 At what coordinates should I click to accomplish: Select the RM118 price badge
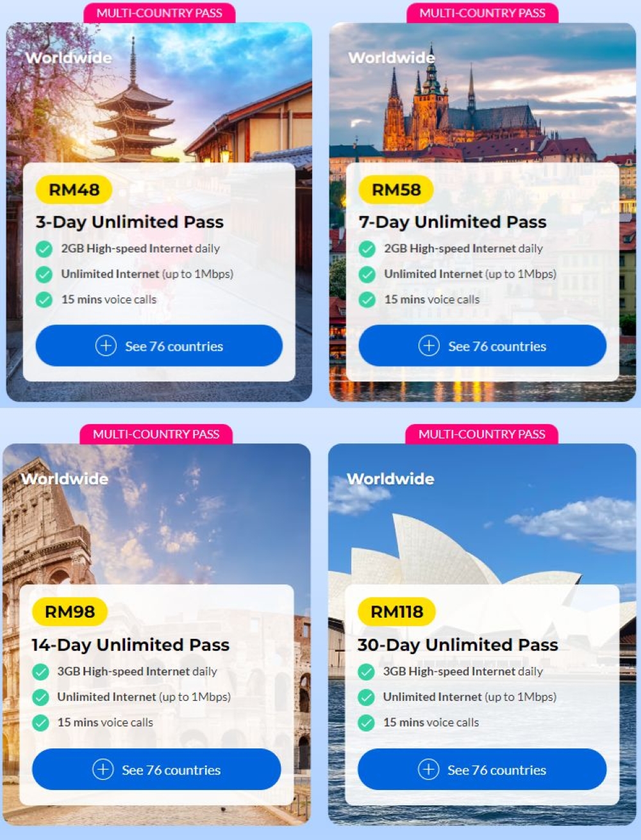tap(397, 612)
